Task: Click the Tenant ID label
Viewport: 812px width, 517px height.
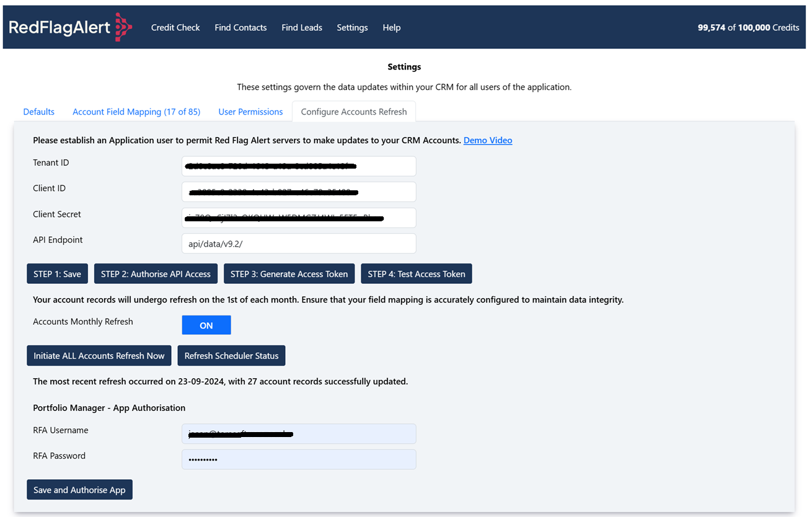Action: [x=51, y=162]
